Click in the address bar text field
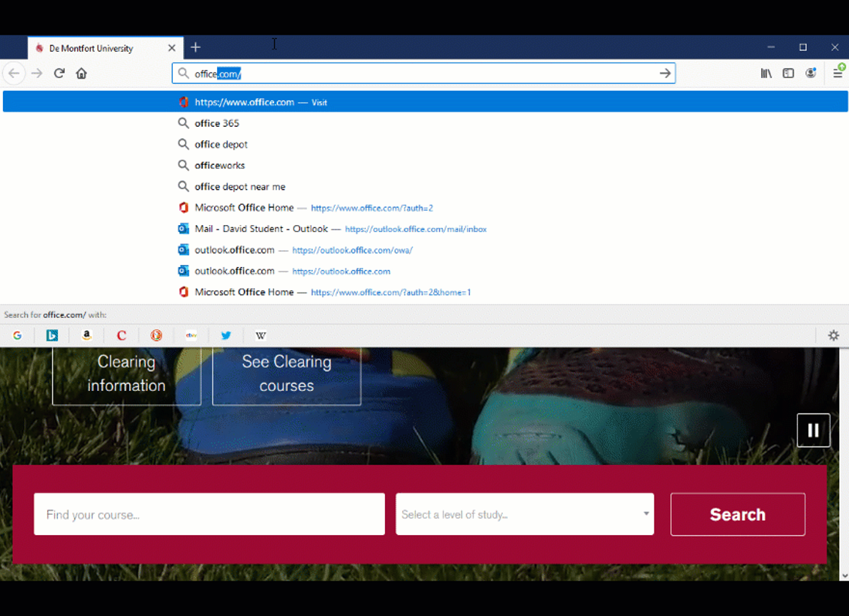The image size is (849, 616). (x=424, y=73)
